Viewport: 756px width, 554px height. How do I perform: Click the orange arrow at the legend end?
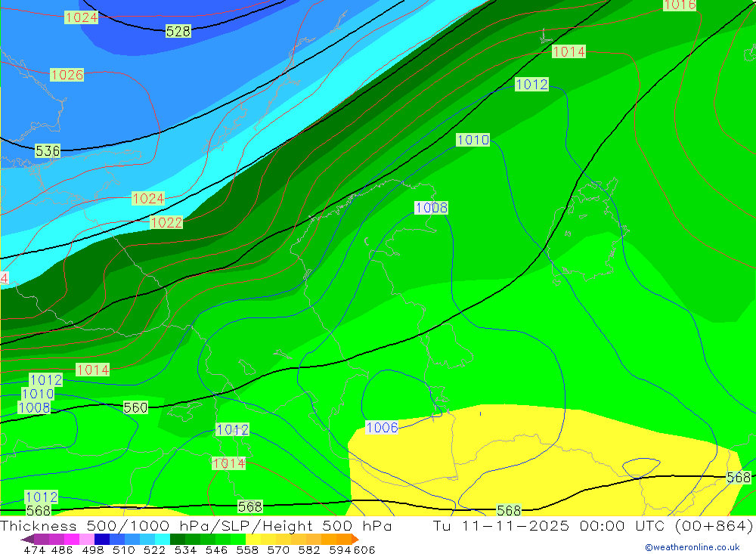pyautogui.click(x=355, y=539)
